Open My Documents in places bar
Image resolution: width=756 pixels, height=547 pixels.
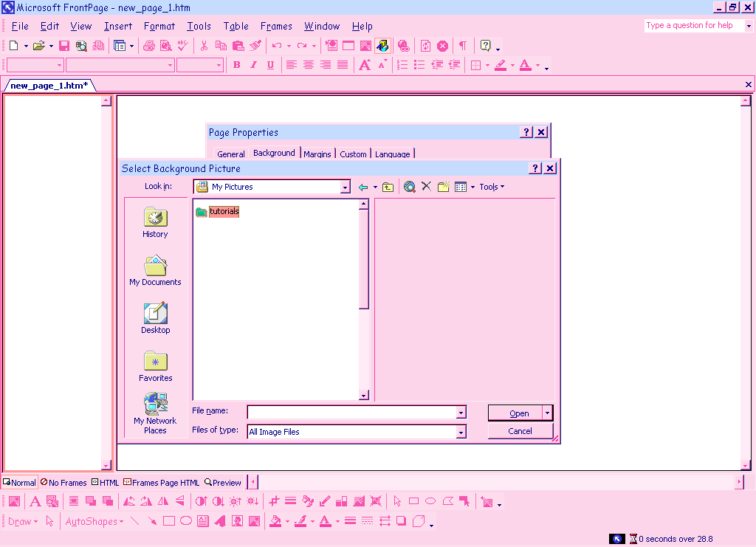(155, 270)
